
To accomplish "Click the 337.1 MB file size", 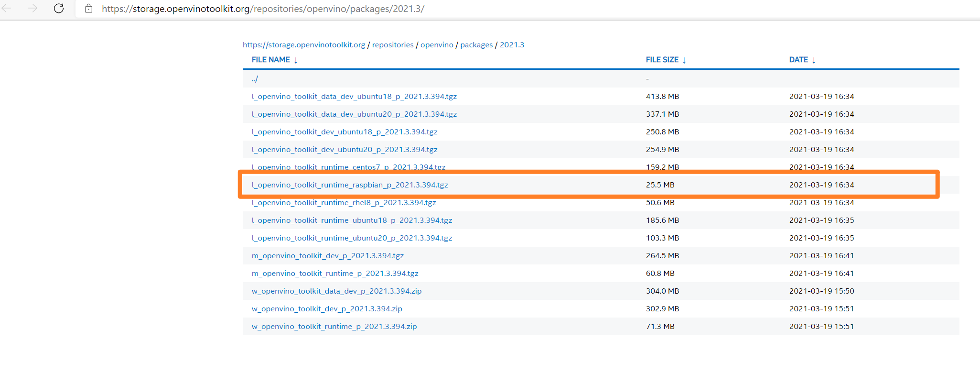I will (x=662, y=114).
